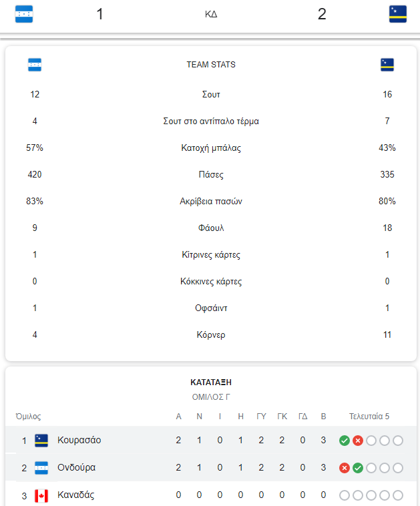Click Ονδούρα's red loss result indicator
The width and height of the screenshot is (420, 506).
(345, 468)
